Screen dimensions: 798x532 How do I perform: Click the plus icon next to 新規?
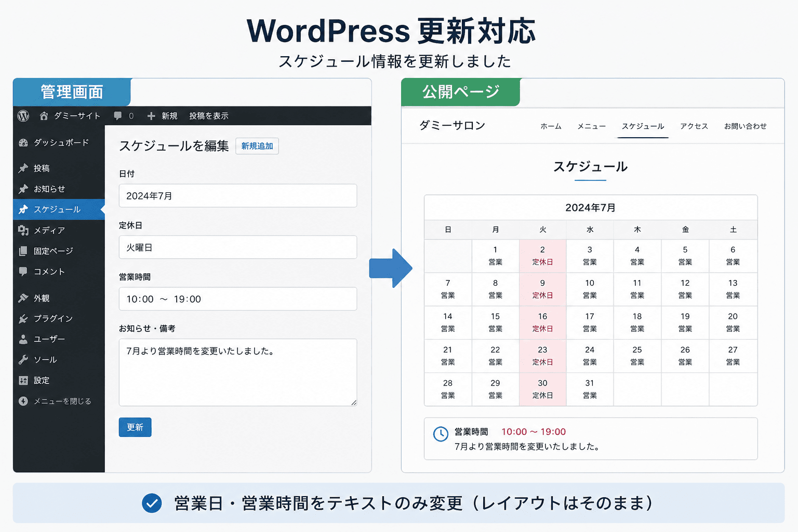pyautogui.click(x=151, y=116)
